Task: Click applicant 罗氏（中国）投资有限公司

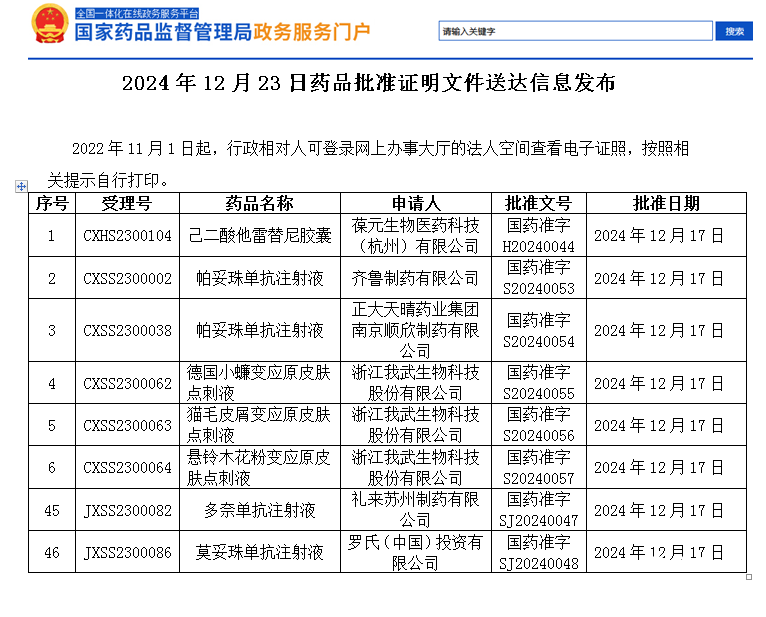Action: (415, 553)
